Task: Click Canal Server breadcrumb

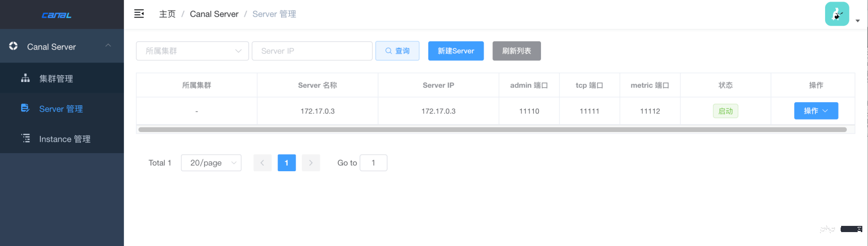Action: tap(214, 14)
